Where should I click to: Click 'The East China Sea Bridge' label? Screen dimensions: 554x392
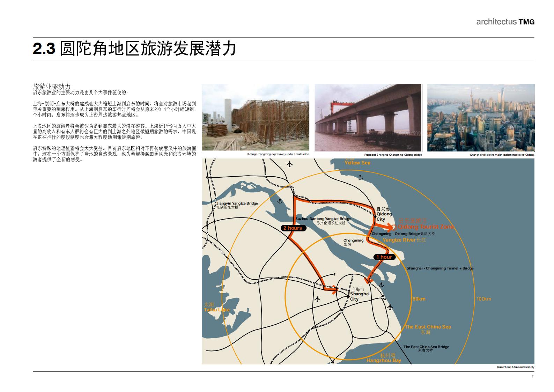point(426,347)
